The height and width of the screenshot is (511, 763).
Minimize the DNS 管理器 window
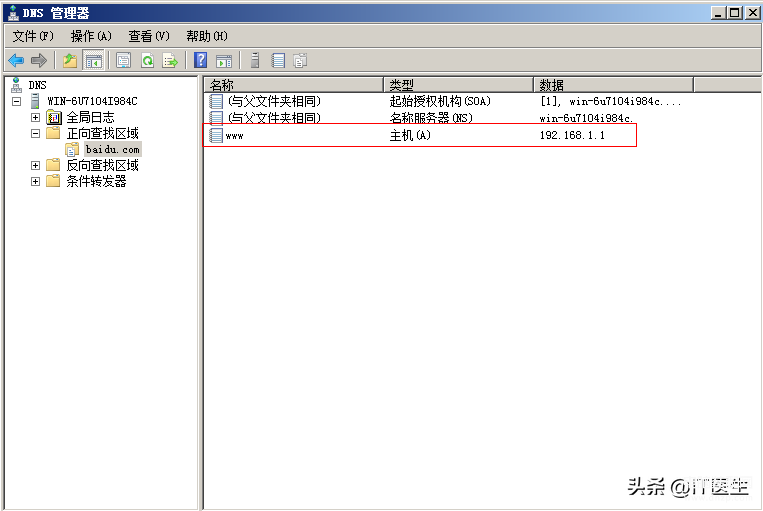[x=719, y=13]
